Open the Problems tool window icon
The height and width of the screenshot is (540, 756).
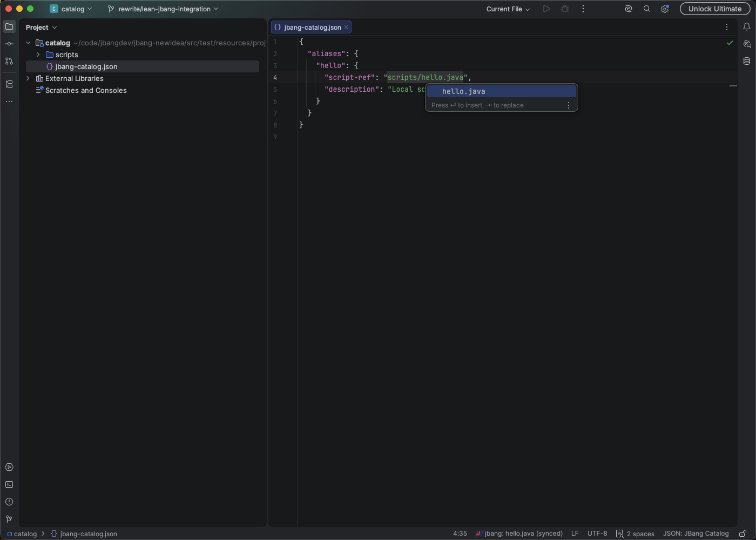click(9, 502)
